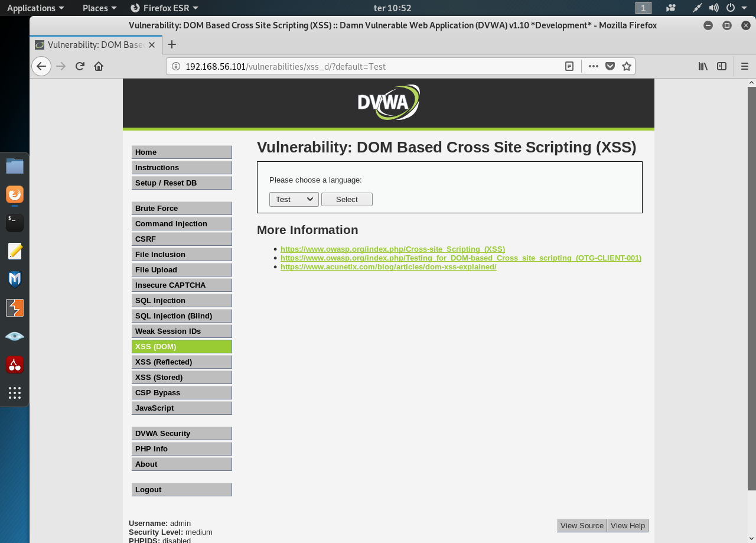
Task: Save page to Pocket
Action: tap(610, 66)
